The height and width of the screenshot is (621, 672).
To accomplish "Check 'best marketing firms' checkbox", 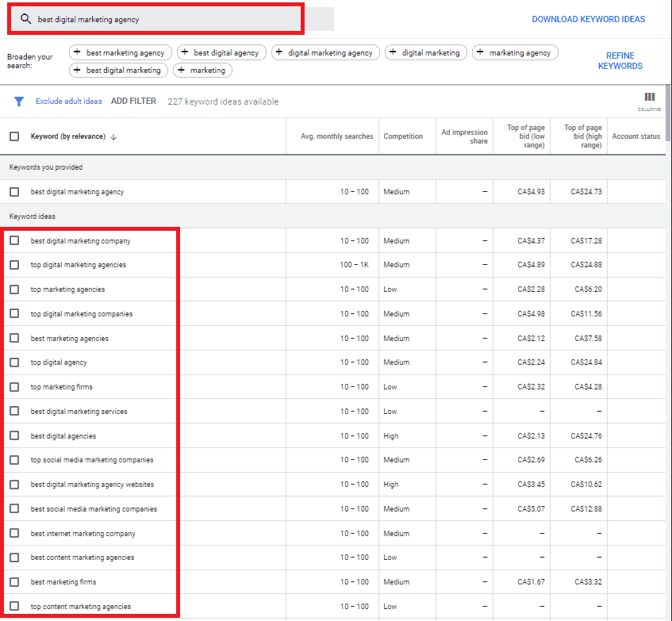I will click(14, 581).
